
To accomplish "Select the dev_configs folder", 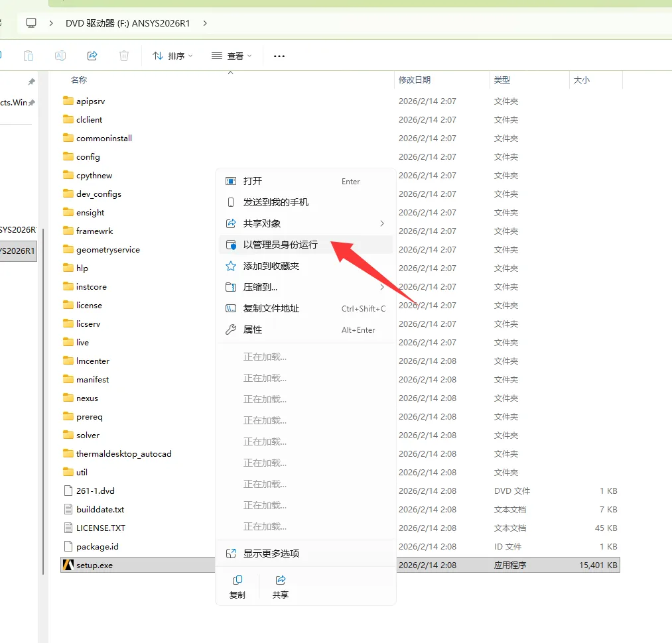I will click(x=99, y=194).
